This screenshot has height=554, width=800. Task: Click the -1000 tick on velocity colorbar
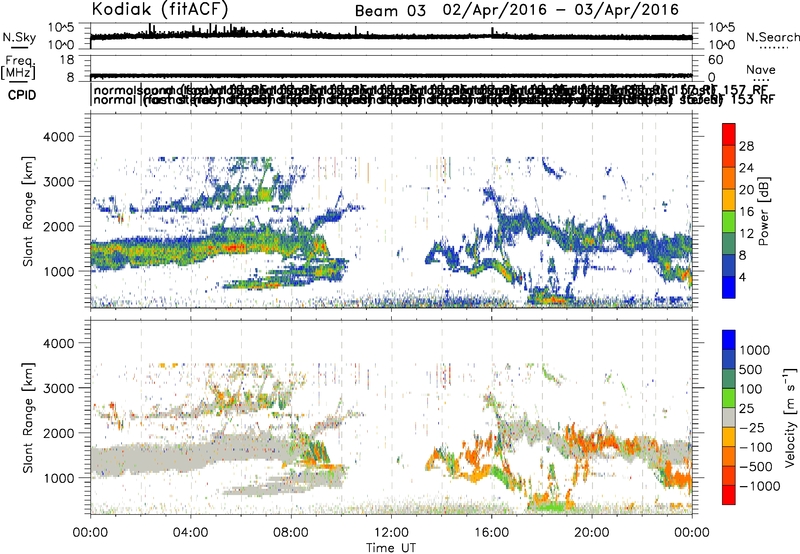pos(760,486)
